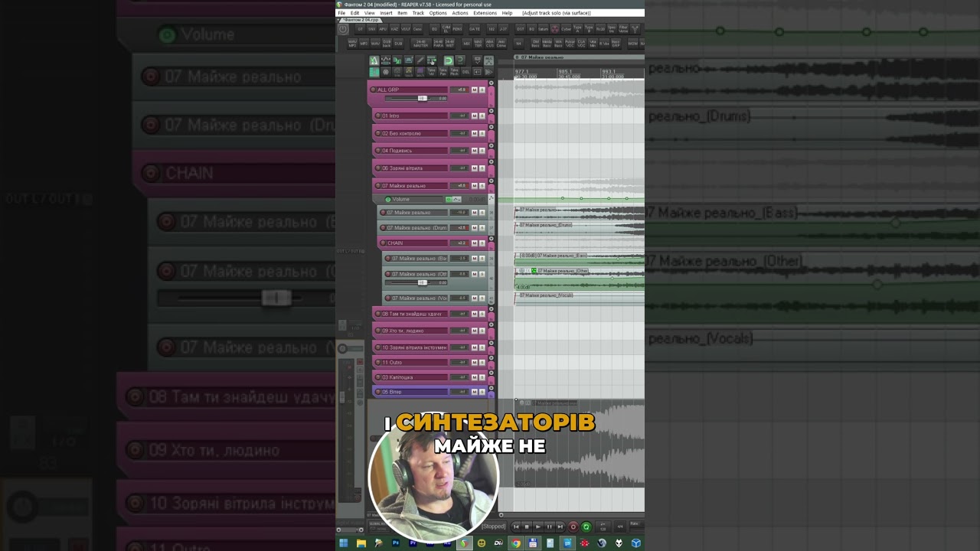Click the pink radiation icon button

(x=555, y=29)
